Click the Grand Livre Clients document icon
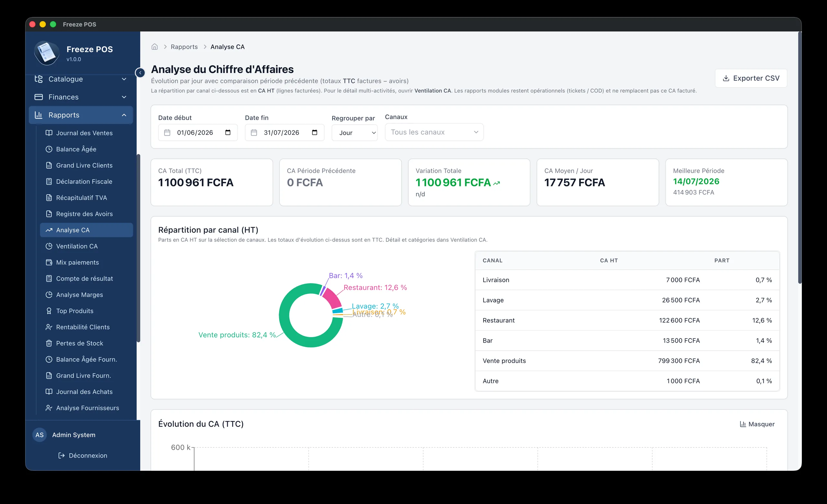The width and height of the screenshot is (827, 504). [49, 165]
